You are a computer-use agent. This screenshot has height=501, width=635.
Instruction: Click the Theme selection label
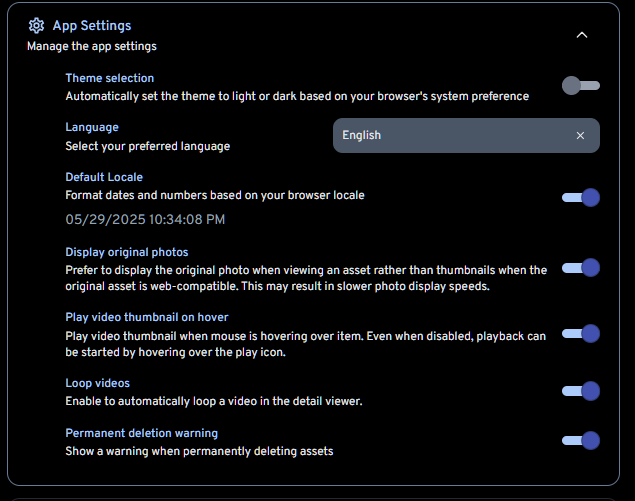110,78
